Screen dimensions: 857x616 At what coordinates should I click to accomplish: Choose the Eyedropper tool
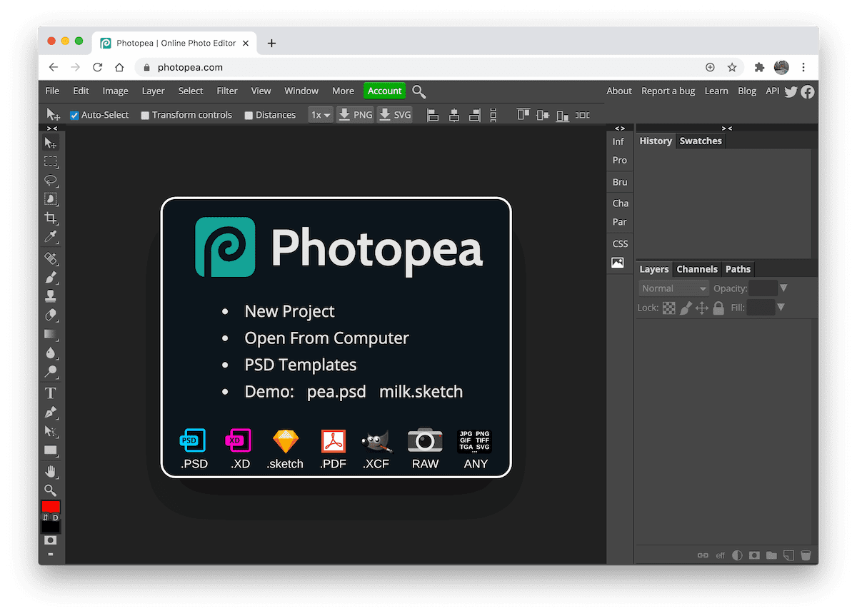tap(51, 237)
